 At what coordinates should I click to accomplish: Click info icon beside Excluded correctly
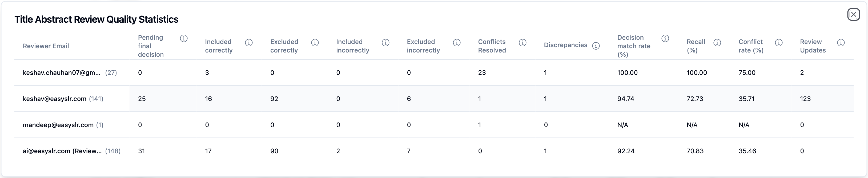click(315, 42)
